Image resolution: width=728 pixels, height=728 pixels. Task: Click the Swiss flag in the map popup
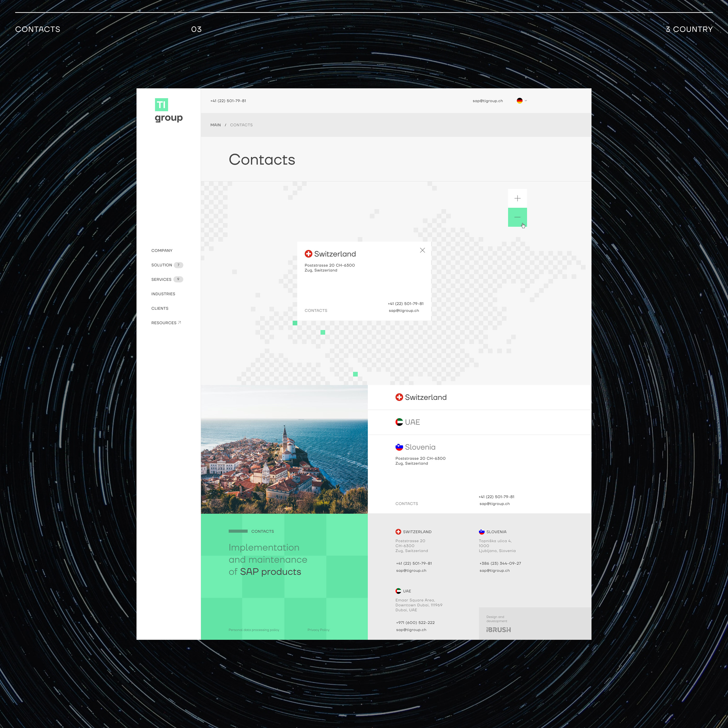(309, 253)
